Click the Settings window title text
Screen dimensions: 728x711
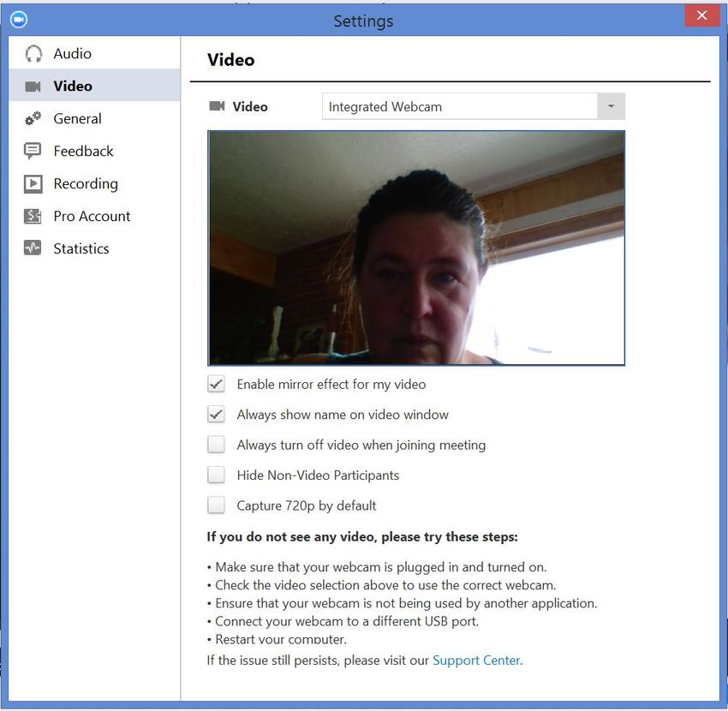pyautogui.click(x=363, y=21)
